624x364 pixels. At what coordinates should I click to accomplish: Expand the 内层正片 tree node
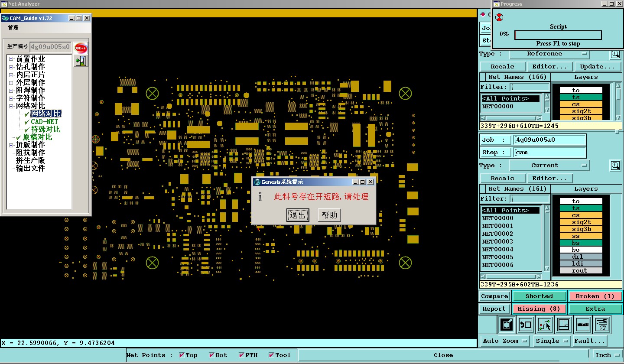click(x=11, y=75)
